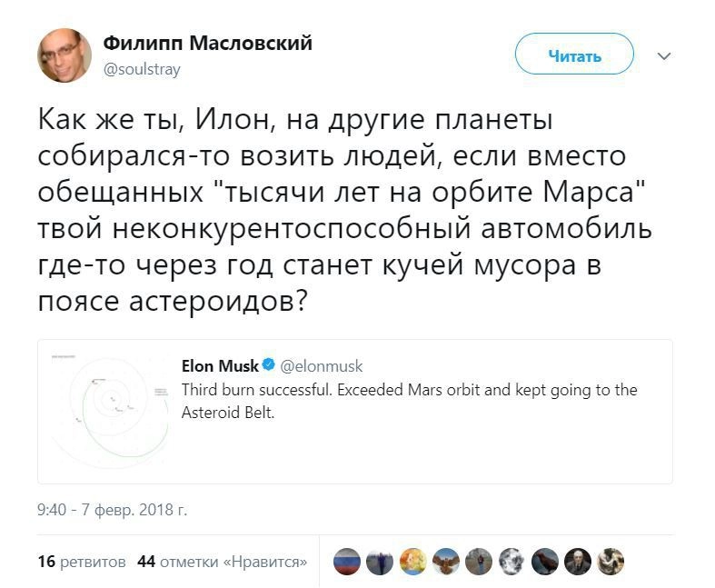Click the orange-haired liker avatar
The image size is (715, 588).
click(412, 562)
